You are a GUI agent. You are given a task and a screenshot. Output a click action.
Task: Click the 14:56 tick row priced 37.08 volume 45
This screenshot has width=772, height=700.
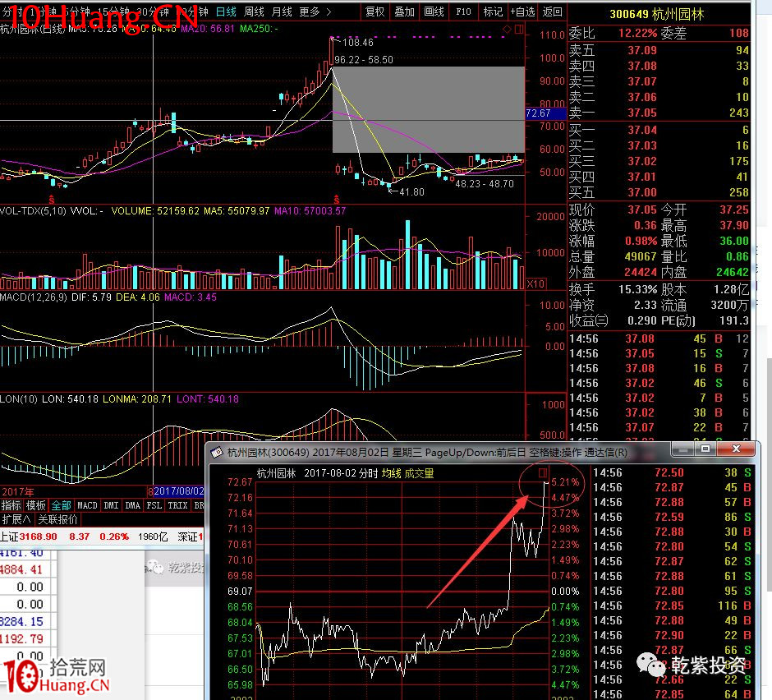tap(659, 339)
